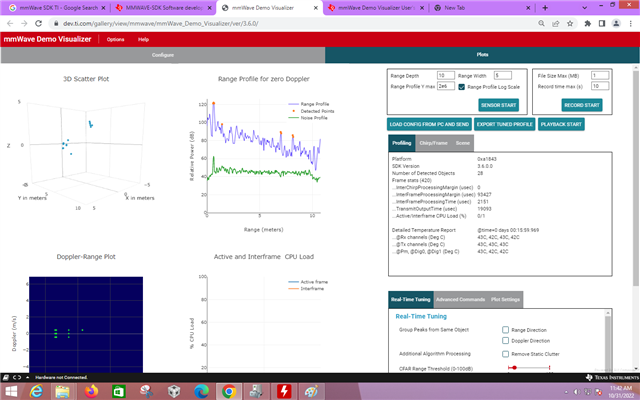Open the Chrome profile avatar
Image resolution: width=640 pixels, height=400 pixels.
(616, 23)
